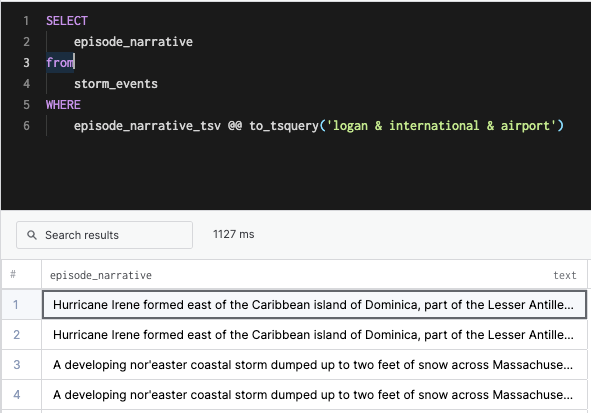Screen dimensions: 591x413
Task: Select the row 3 nor'easter narrative cell
Action: coord(314,365)
